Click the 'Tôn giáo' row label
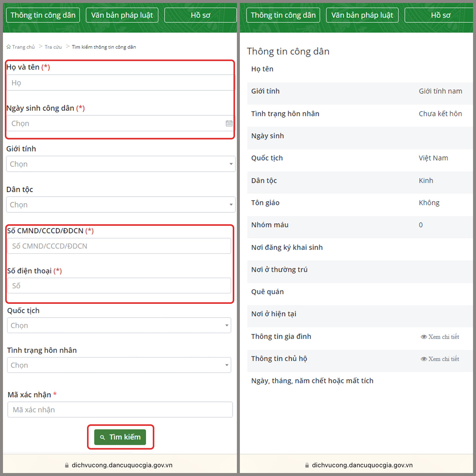 coord(265,203)
